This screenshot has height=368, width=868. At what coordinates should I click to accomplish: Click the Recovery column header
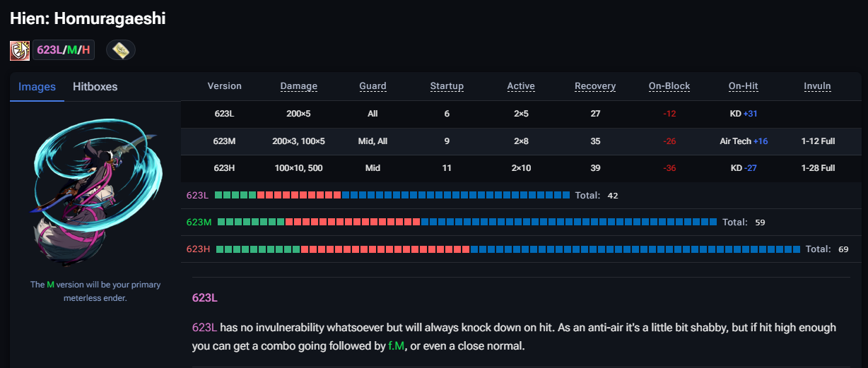(595, 86)
